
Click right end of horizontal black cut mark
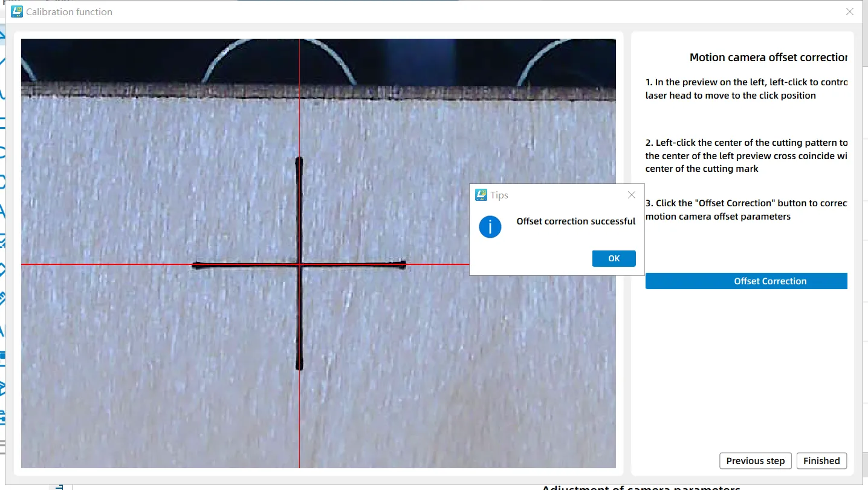click(403, 264)
